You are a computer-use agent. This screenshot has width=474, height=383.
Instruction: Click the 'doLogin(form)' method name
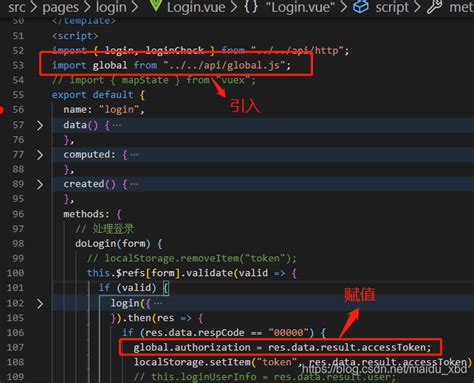click(112, 244)
